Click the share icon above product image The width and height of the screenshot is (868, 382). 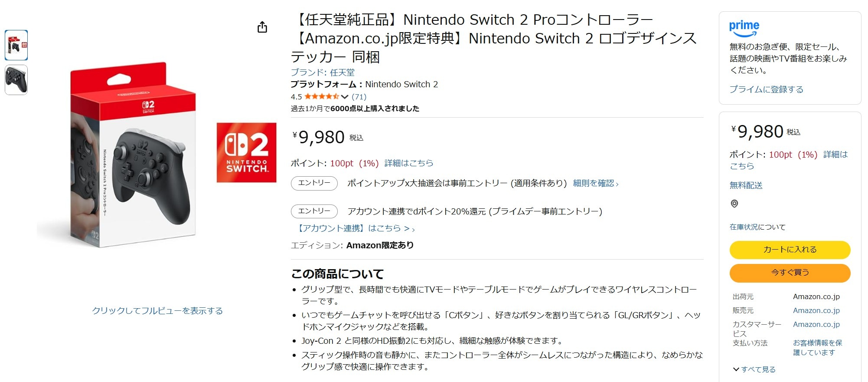[x=262, y=27]
